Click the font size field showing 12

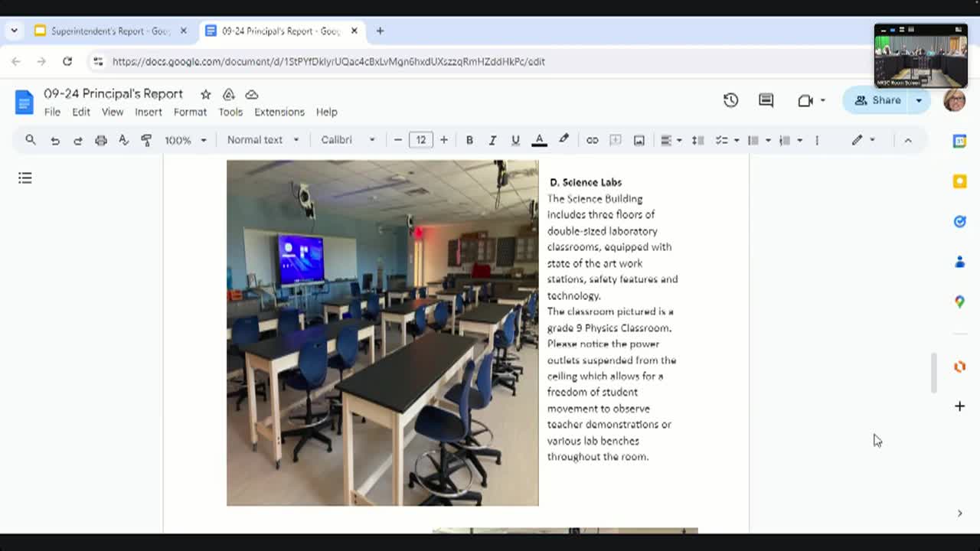click(420, 140)
